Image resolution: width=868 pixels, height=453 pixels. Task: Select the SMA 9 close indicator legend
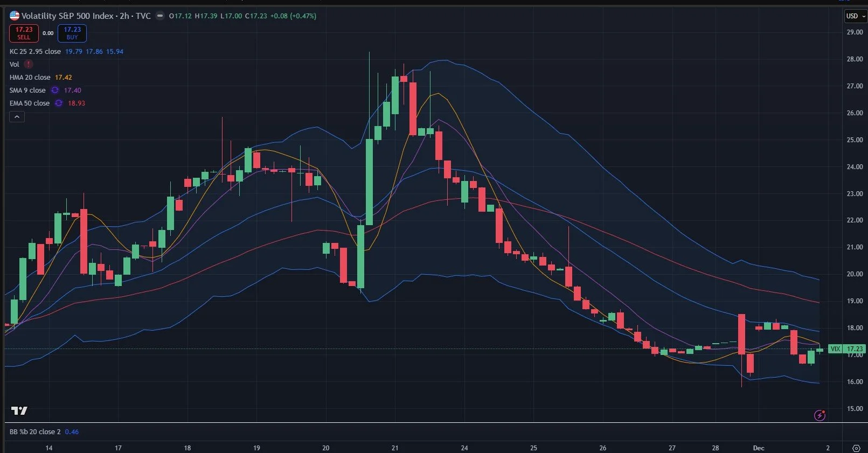click(27, 90)
